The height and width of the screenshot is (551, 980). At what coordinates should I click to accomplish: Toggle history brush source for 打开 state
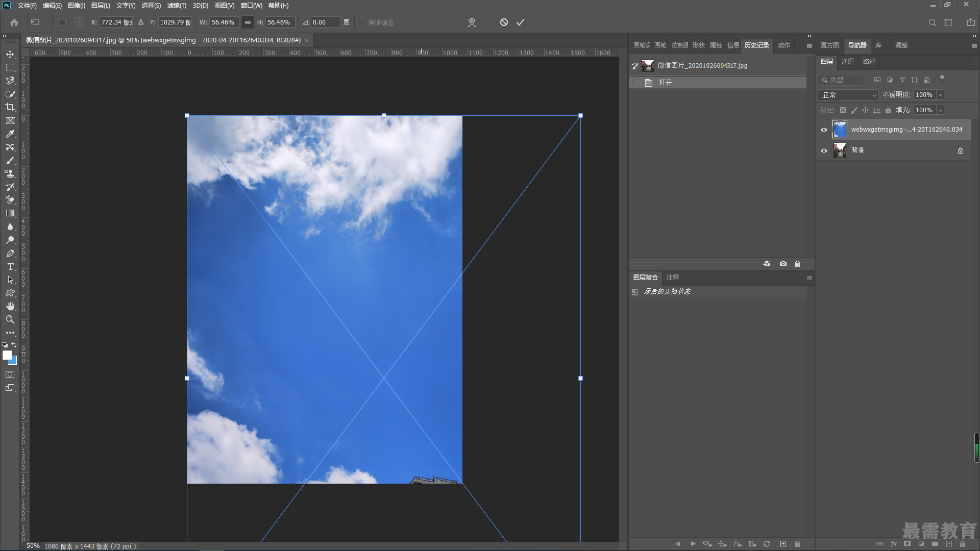coord(634,83)
